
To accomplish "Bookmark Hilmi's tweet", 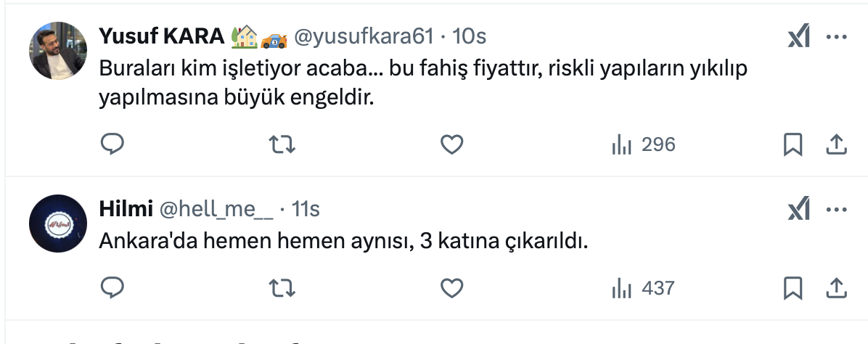I will [x=793, y=288].
